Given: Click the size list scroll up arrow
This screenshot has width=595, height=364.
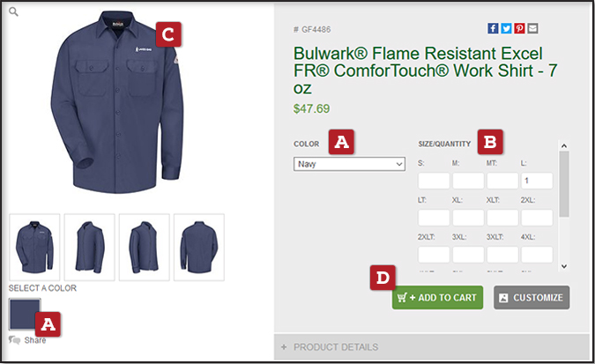Looking at the screenshot, I should [564, 145].
